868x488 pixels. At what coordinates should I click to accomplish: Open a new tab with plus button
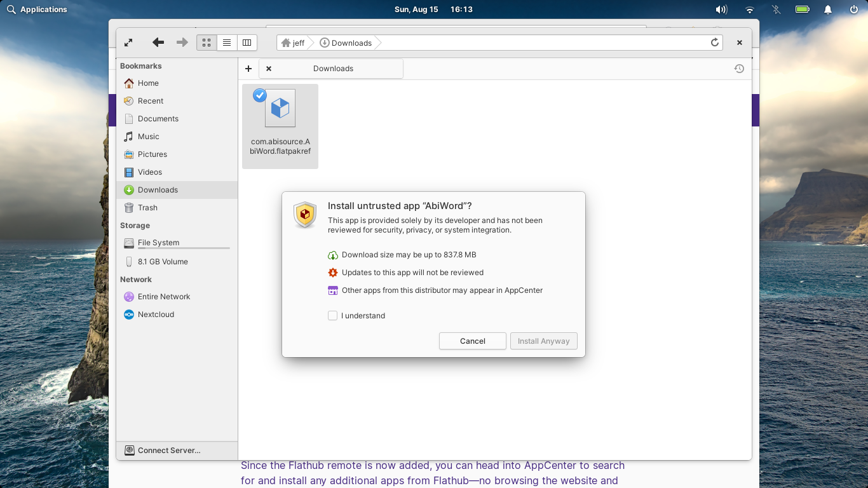coord(248,69)
